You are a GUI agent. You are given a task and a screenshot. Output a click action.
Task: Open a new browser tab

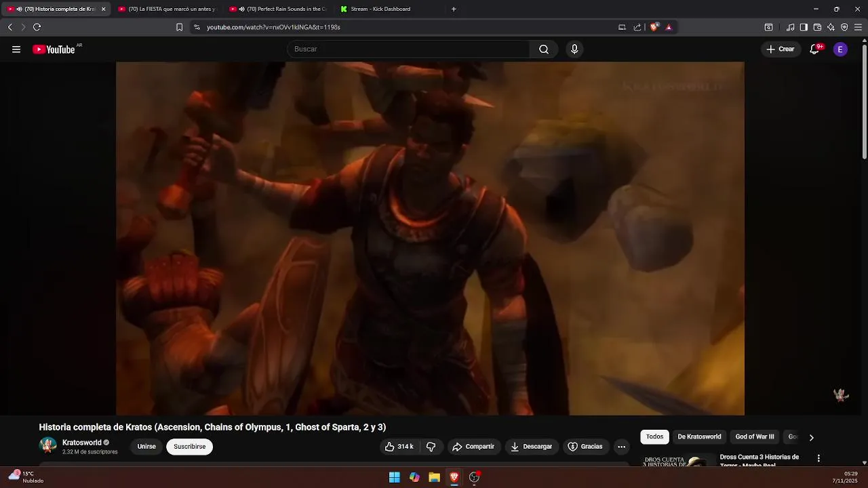pyautogui.click(x=454, y=9)
